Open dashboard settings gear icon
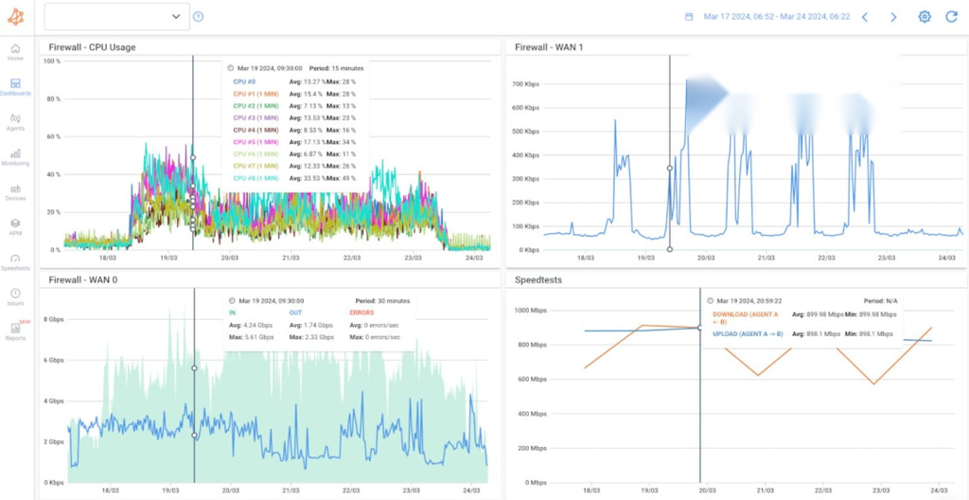The image size is (969, 500). 924,17
